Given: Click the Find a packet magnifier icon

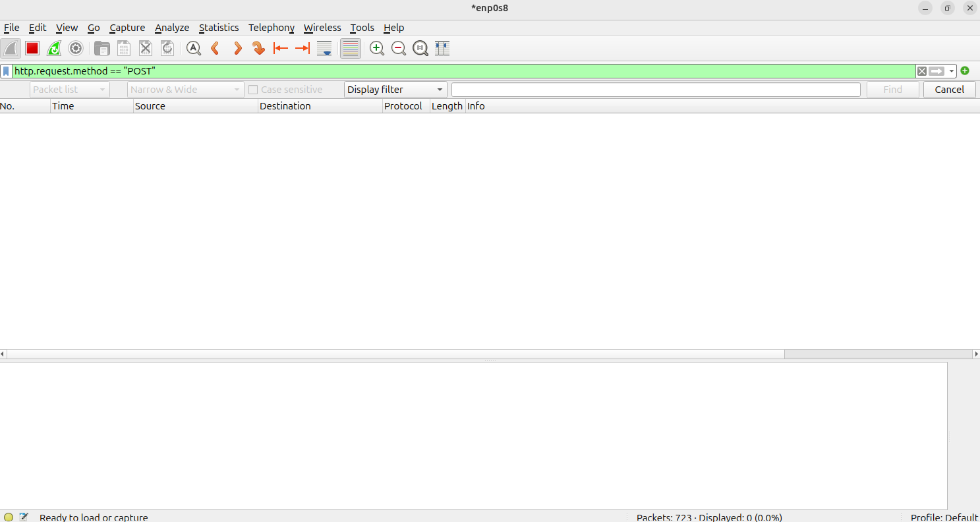Looking at the screenshot, I should pos(193,48).
